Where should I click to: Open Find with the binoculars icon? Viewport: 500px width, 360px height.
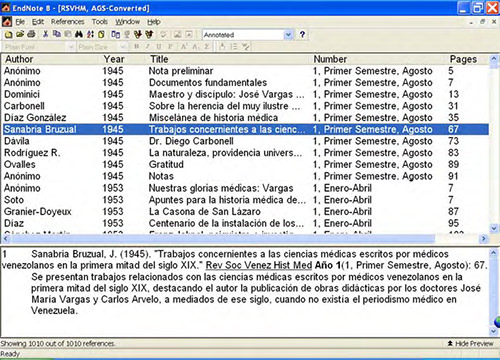click(x=79, y=34)
